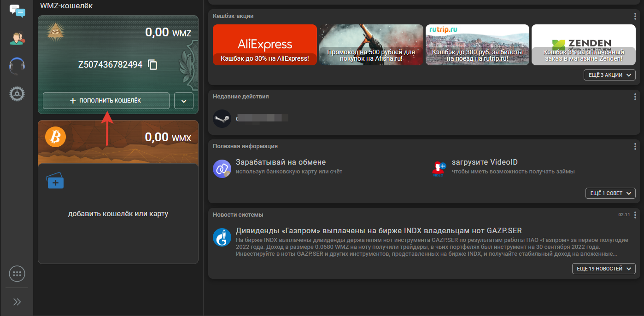Expand the sidebar with double chevron
Screen dimensions: 644x316
(17, 302)
